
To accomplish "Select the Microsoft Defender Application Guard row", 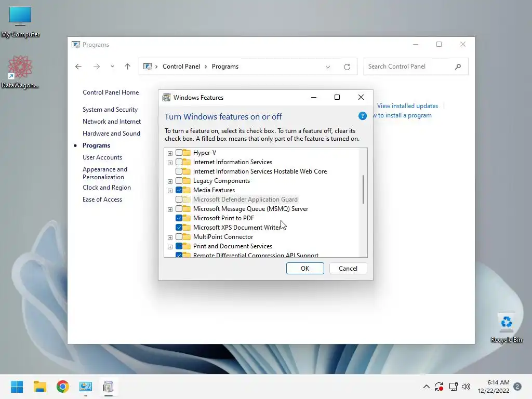I will pyautogui.click(x=245, y=199).
